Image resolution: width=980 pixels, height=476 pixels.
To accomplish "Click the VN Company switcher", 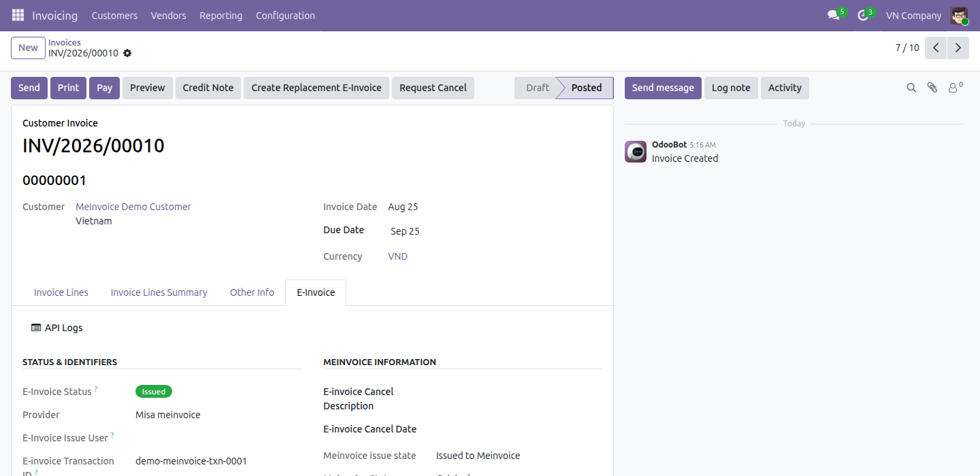I will [913, 16].
